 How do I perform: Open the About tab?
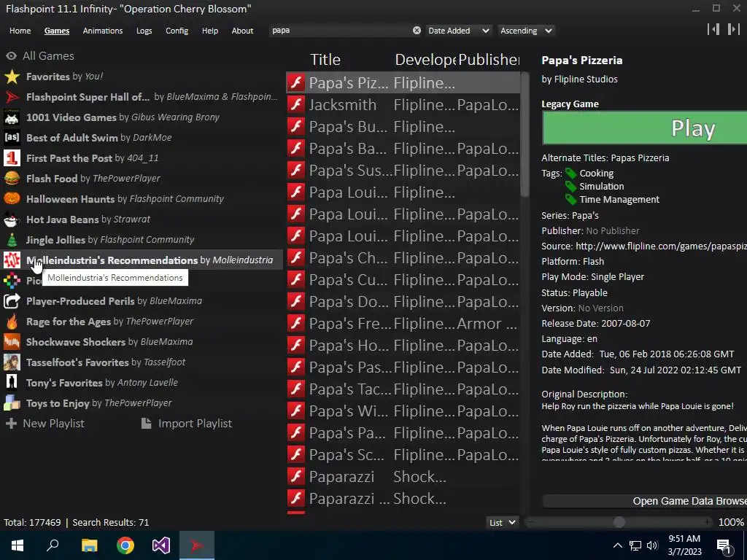pyautogui.click(x=242, y=31)
